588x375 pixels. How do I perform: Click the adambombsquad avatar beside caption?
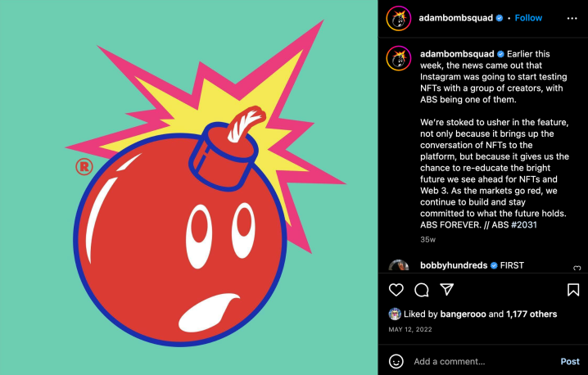tap(399, 58)
